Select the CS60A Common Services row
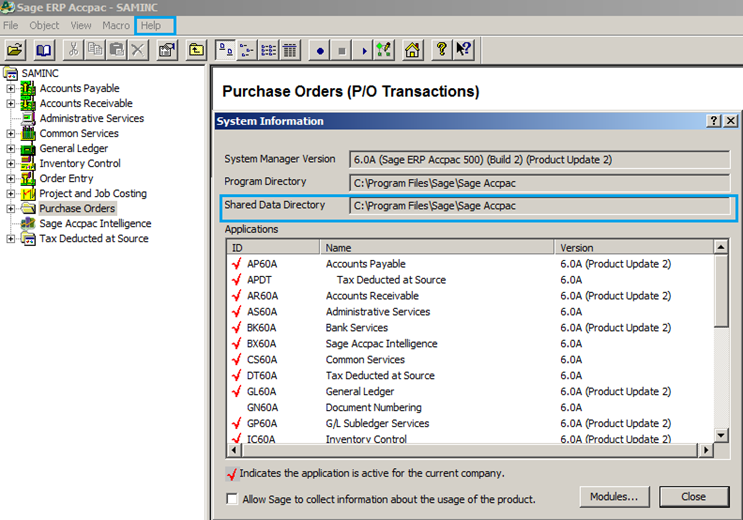Viewport: 743px width, 520px height. tap(471, 360)
